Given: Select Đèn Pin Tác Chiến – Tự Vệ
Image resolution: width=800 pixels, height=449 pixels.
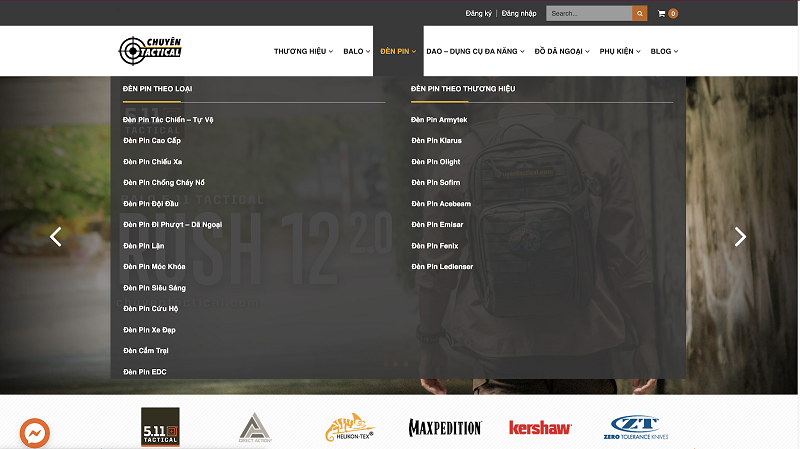Looking at the screenshot, I should pos(168,119).
